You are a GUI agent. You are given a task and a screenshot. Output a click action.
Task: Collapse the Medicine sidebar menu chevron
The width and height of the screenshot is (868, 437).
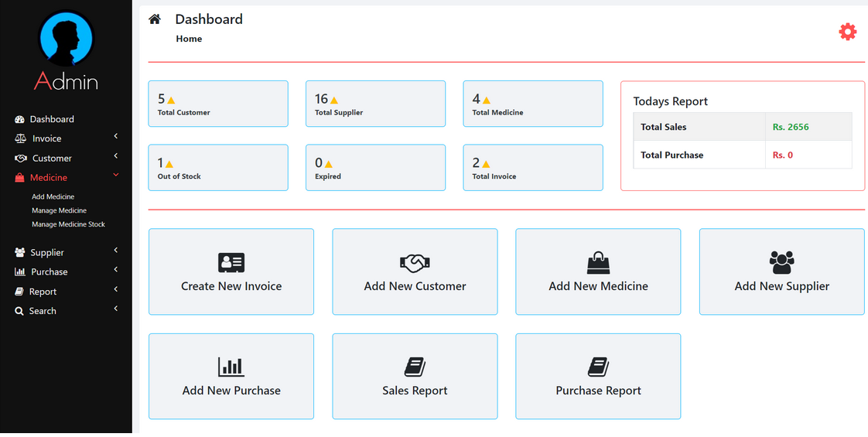[x=116, y=176]
